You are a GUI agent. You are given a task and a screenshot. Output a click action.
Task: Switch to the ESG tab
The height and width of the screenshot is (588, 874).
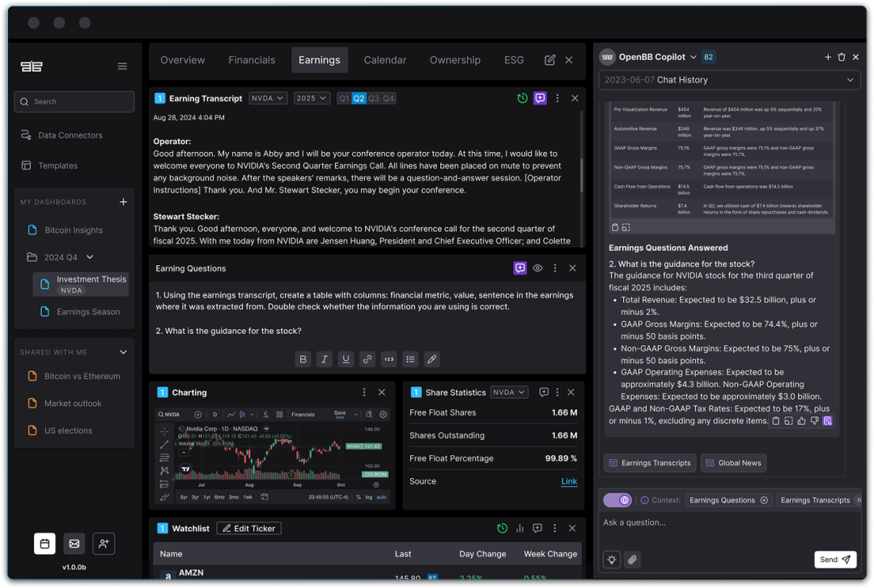(514, 60)
